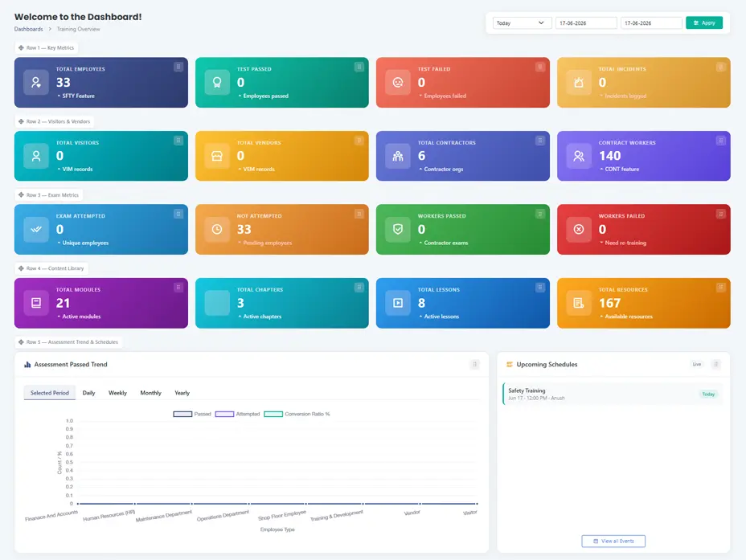746x560 pixels.
Task: Click drag handle on Assessment Passed Trend panel
Action: [475, 365]
